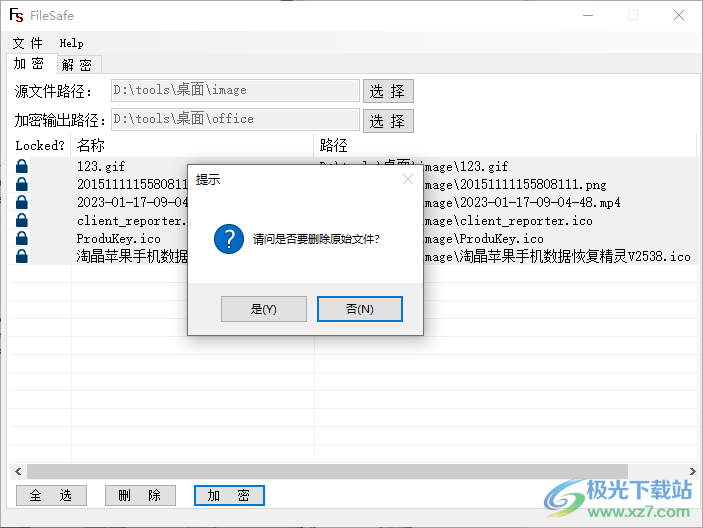The image size is (703, 528).
Task: Click 否(N) to keep the original files
Action: (360, 309)
